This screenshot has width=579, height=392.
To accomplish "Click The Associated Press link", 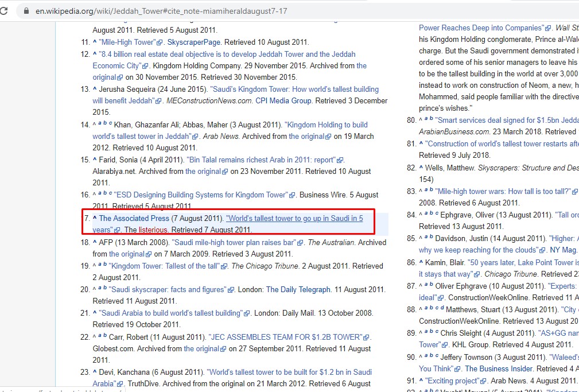I will click(134, 218).
